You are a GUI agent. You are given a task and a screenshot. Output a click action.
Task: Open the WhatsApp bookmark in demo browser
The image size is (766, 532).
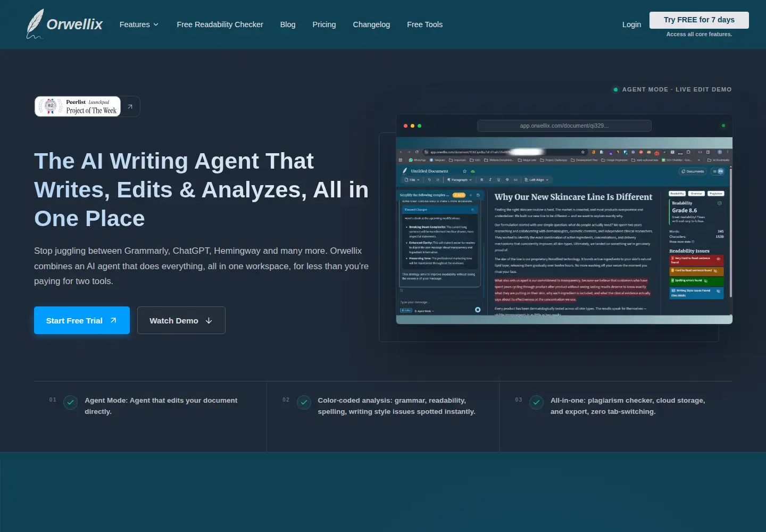point(418,160)
